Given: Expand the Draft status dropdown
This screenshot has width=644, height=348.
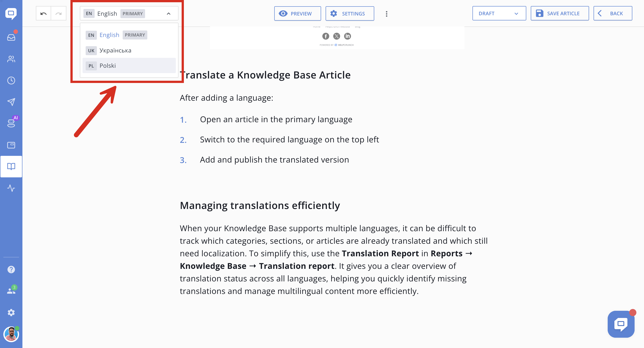Looking at the screenshot, I should pos(499,13).
